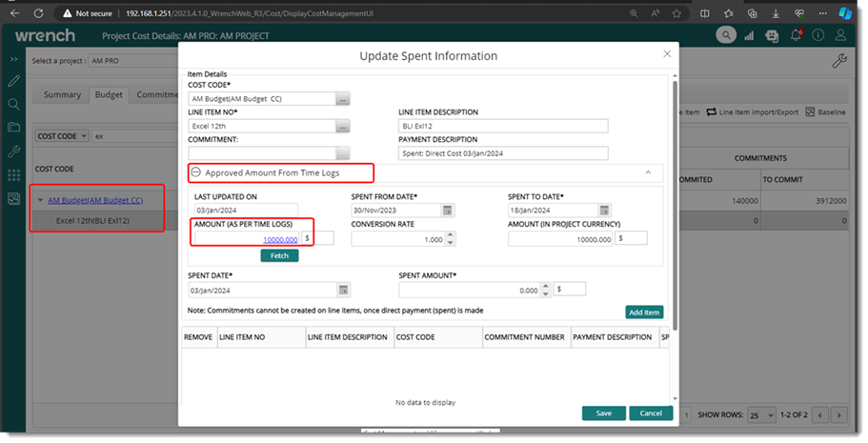The image size is (868, 443).
Task: Click the Payment Description input field
Action: [x=502, y=153]
